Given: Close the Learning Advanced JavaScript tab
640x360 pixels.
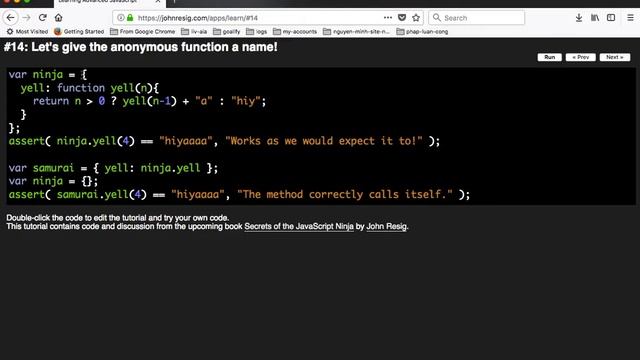Looking at the screenshot, I should tap(158, 2).
